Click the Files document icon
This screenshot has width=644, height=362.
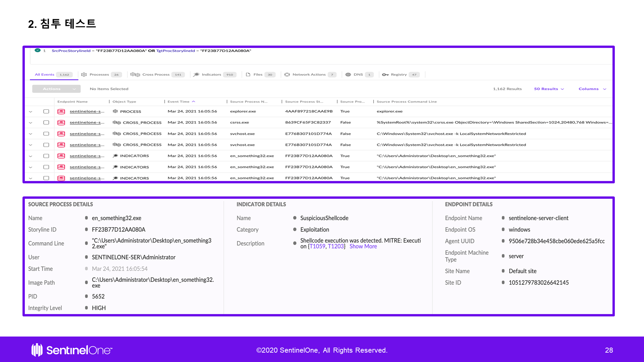248,74
